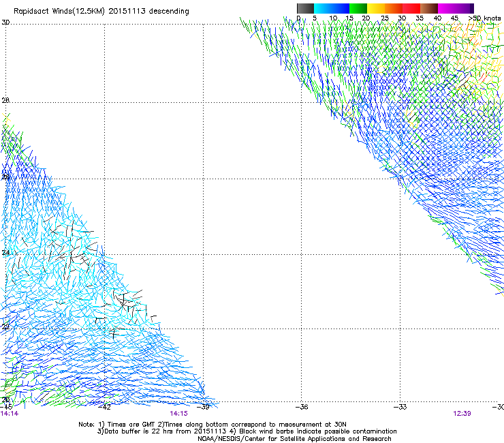504x443 pixels.
Task: Click the longitude label '-39' on bottom axis
Action: point(203,407)
